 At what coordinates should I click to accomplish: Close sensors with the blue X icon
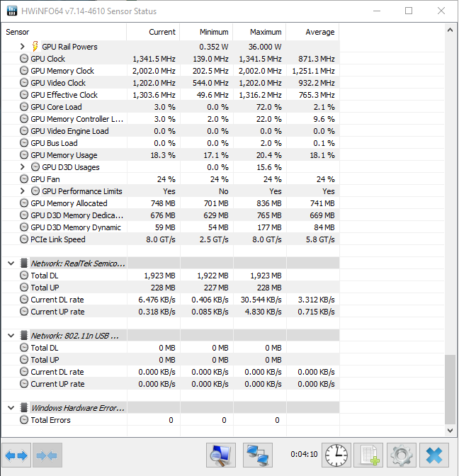(434, 455)
